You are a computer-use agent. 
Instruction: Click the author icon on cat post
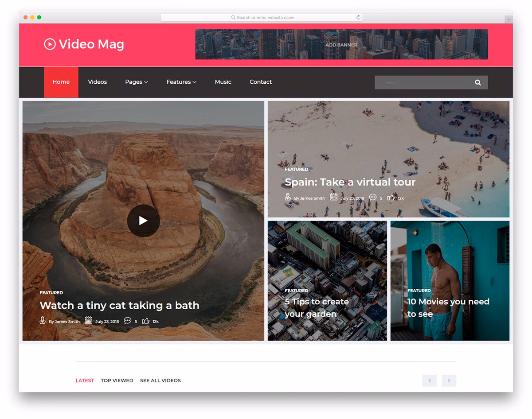tap(43, 321)
